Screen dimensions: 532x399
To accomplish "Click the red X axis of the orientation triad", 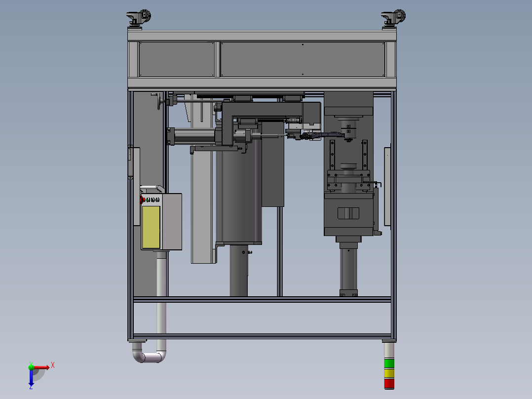I will click(x=41, y=367).
